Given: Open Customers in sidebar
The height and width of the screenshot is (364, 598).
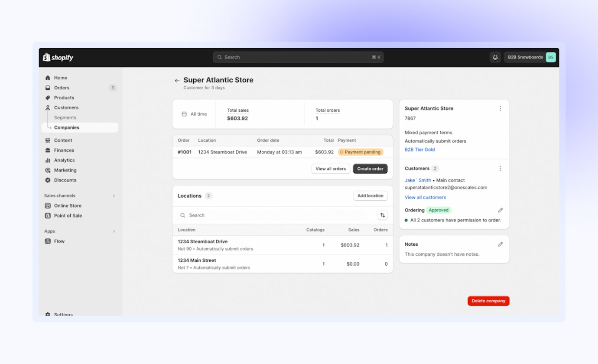Looking at the screenshot, I should (x=66, y=108).
